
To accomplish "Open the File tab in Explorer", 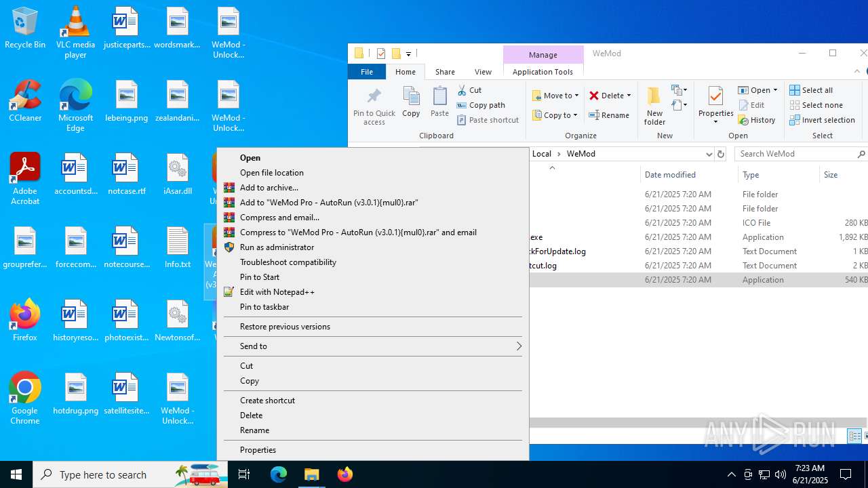I will pos(366,72).
